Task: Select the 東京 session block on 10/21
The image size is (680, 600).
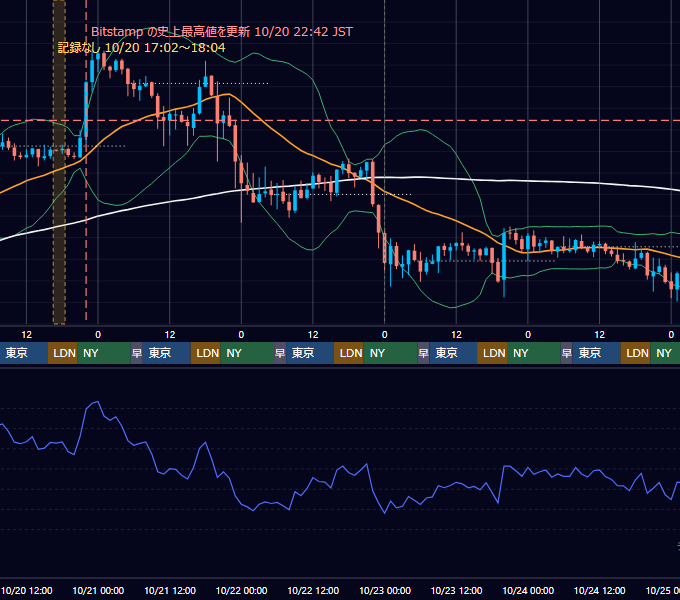Action: (167, 353)
